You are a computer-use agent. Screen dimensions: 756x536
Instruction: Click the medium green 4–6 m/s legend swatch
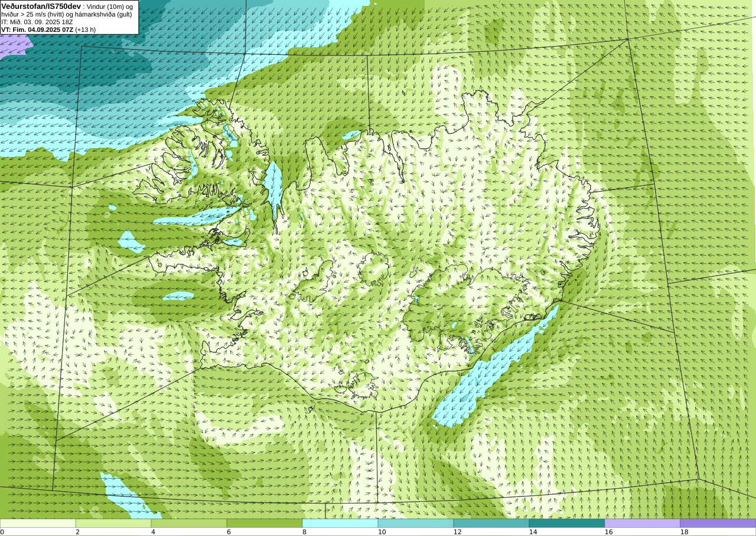click(189, 523)
